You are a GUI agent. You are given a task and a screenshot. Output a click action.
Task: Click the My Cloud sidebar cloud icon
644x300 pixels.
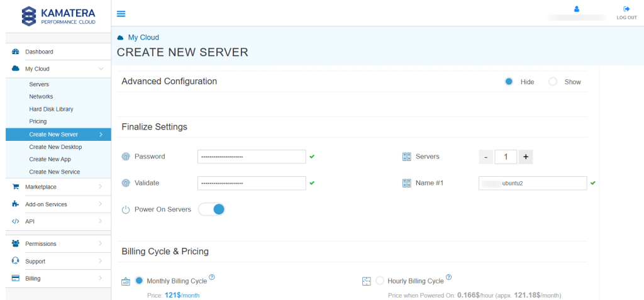[x=16, y=69]
